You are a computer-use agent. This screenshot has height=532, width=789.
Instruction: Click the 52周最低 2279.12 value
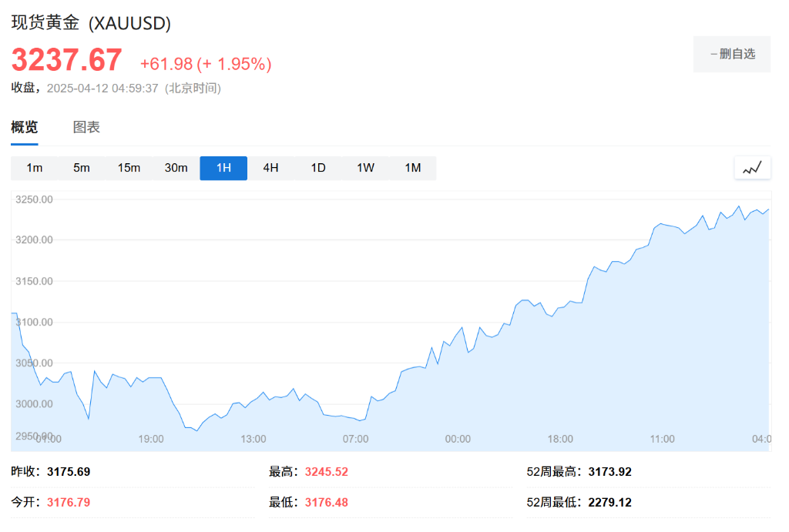point(609,503)
